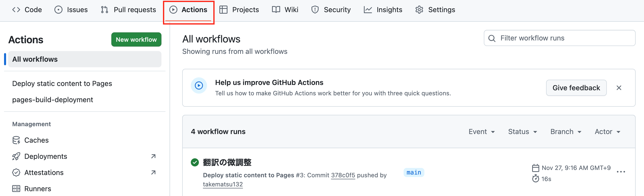Click the Runners icon in the sidebar
Viewport: 644px width, 196px height.
tap(16, 188)
